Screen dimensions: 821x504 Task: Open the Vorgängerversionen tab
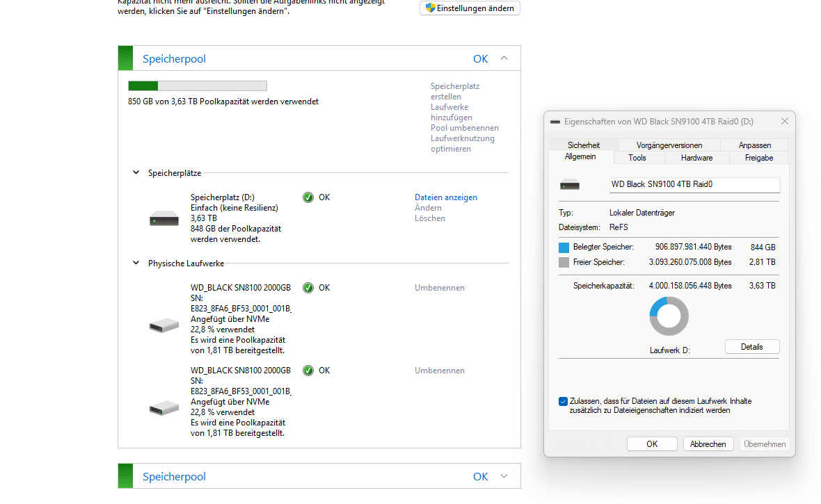(669, 145)
